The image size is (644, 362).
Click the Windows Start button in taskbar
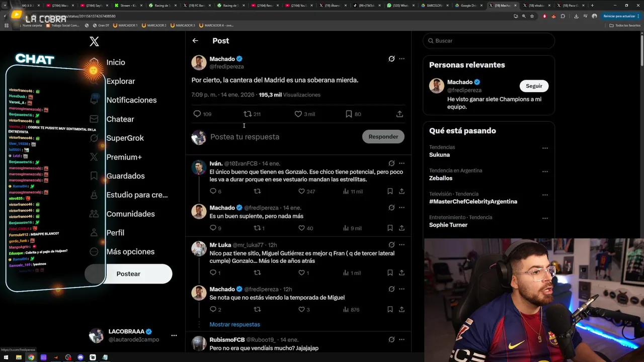(6, 357)
